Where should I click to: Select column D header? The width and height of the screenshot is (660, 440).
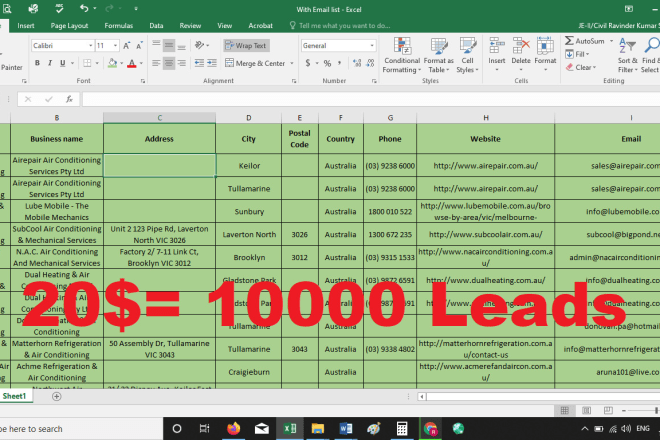coord(248,118)
